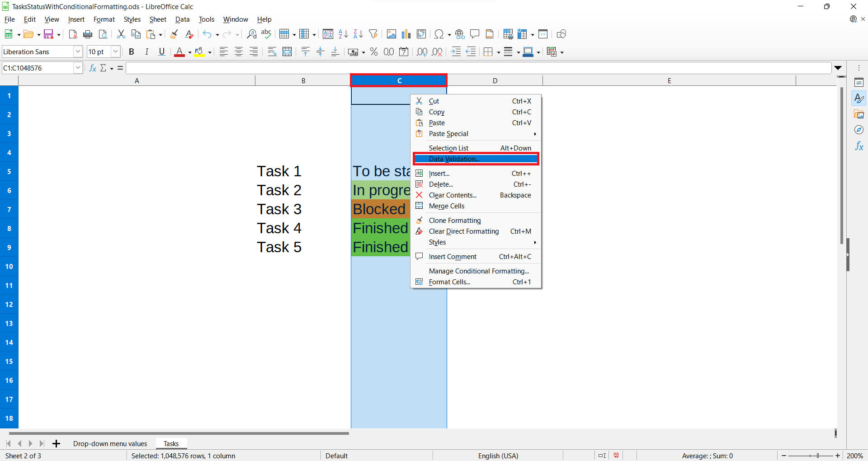The image size is (868, 461).
Task: Insert a hyperlink from the toolbar
Action: pyautogui.click(x=460, y=34)
